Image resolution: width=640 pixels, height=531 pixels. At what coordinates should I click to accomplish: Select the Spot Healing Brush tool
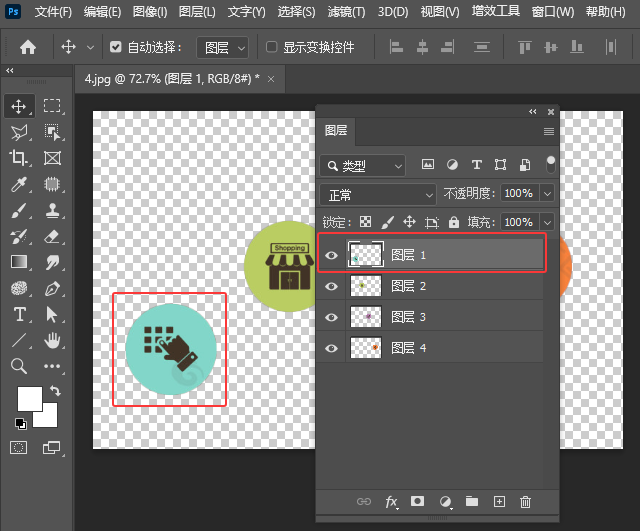[52, 184]
